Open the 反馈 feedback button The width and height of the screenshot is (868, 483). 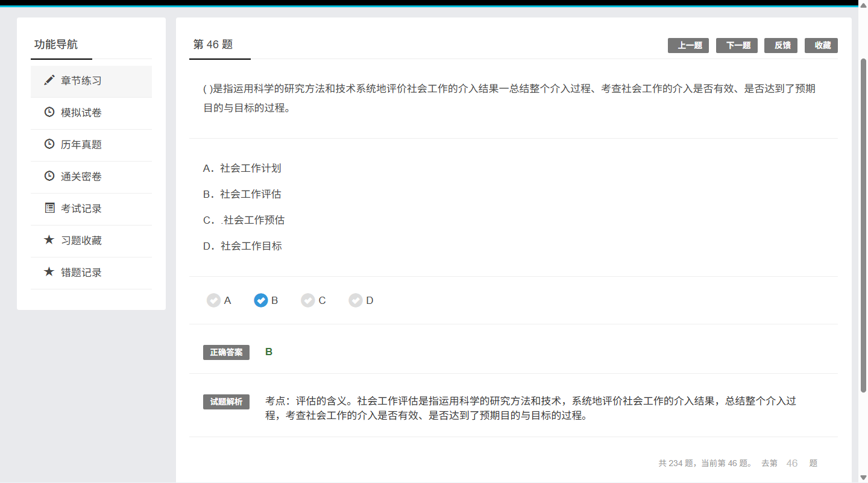pos(781,46)
